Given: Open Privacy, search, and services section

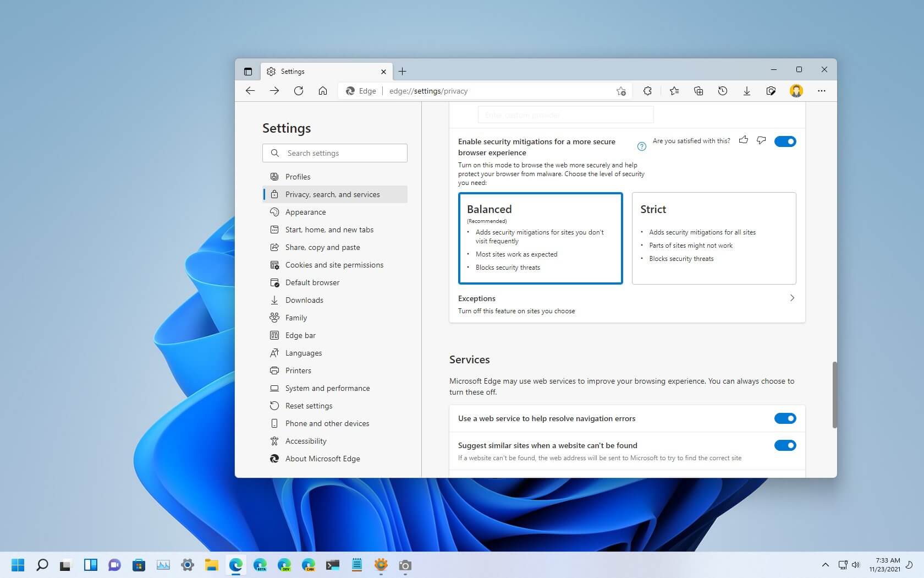Looking at the screenshot, I should pyautogui.click(x=335, y=194).
